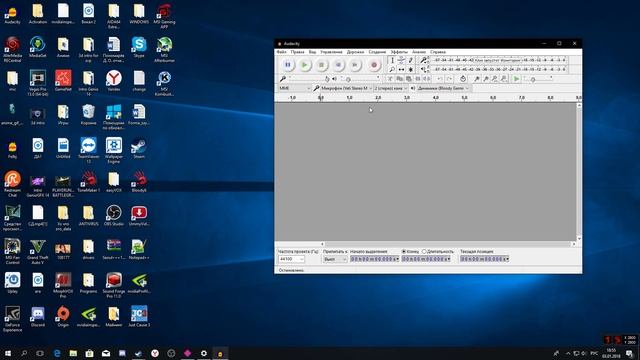Viewport: 640px width, 360px height.
Task: Stop playback with the Stop button
Action: pyautogui.click(x=321, y=65)
